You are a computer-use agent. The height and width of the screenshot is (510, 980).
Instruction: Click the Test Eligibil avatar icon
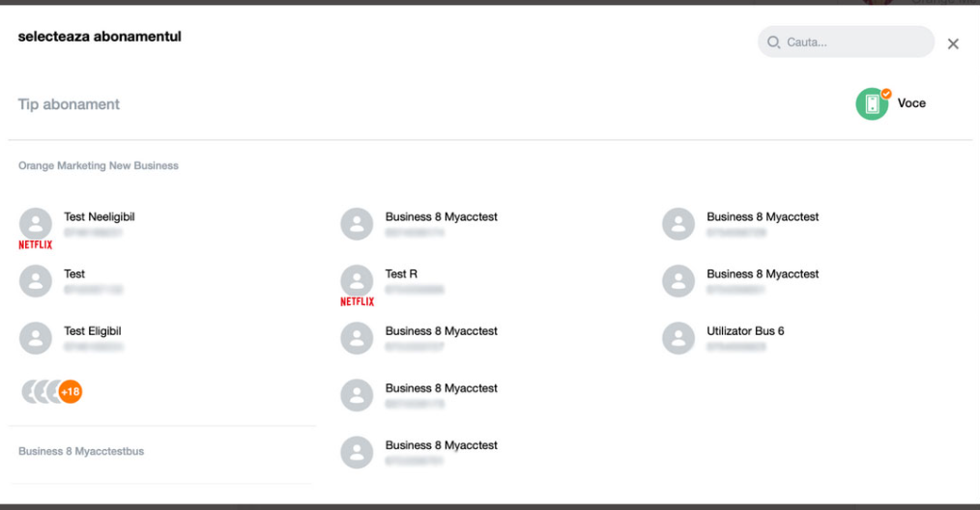(x=36, y=338)
